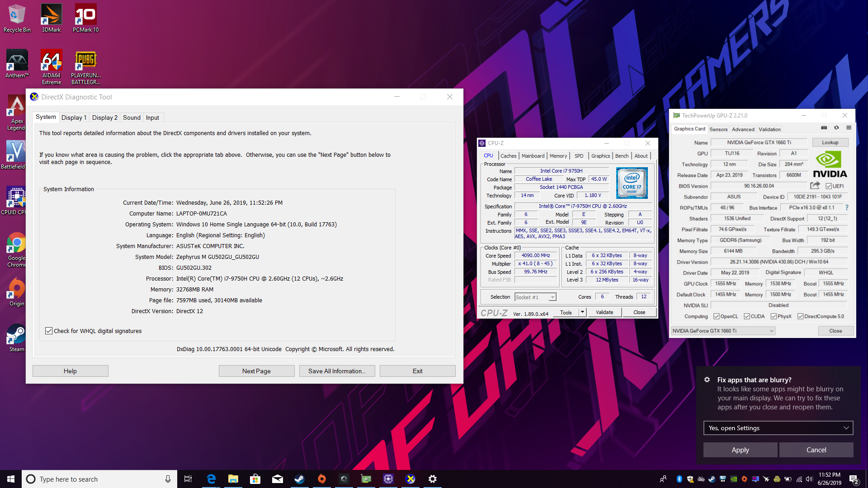868x488 pixels.
Task: Take a GPU-Z screenshot with the camera icon
Action: click(x=824, y=128)
